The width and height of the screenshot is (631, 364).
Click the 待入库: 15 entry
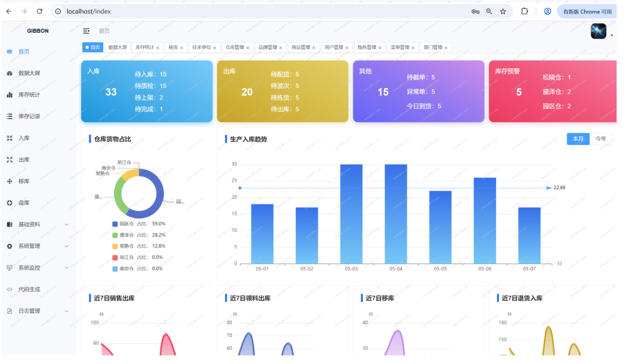click(x=151, y=74)
